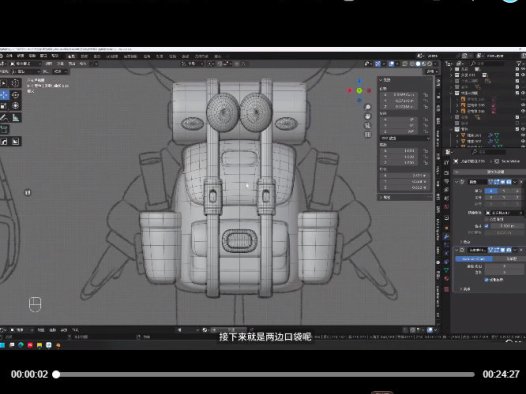Open File menu in top bar

9,56
